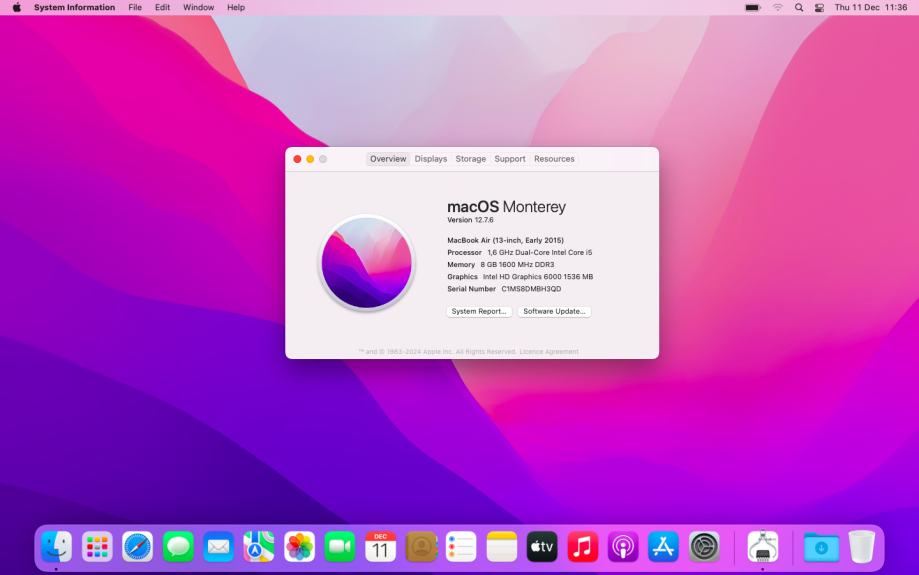This screenshot has width=919, height=575.
Task: Open the Photos app icon
Action: (x=300, y=547)
